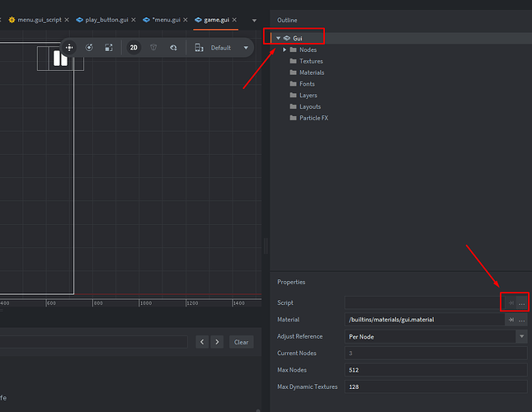The height and width of the screenshot is (412, 532).
Task: Switch to the menu.gui_script tab
Action: click(x=39, y=19)
